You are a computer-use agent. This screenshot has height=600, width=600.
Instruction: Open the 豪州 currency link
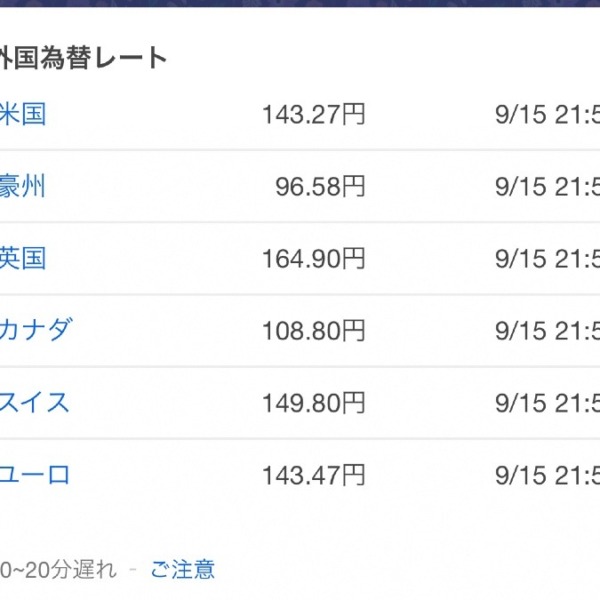click(22, 186)
